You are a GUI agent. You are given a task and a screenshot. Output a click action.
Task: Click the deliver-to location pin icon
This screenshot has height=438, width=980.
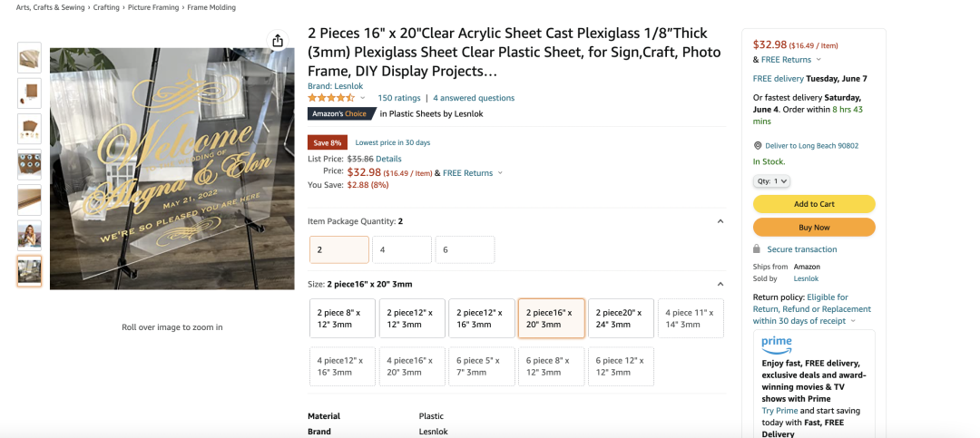pyautogui.click(x=758, y=145)
